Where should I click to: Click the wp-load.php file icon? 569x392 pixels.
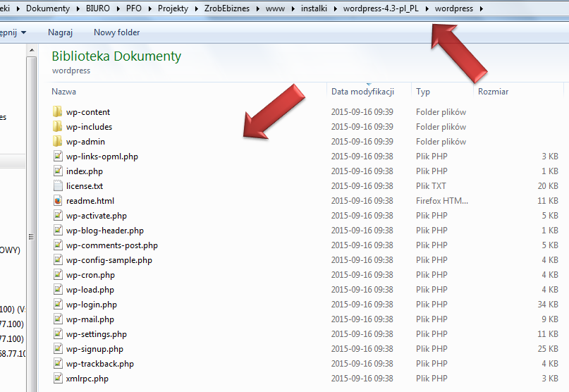(x=58, y=290)
